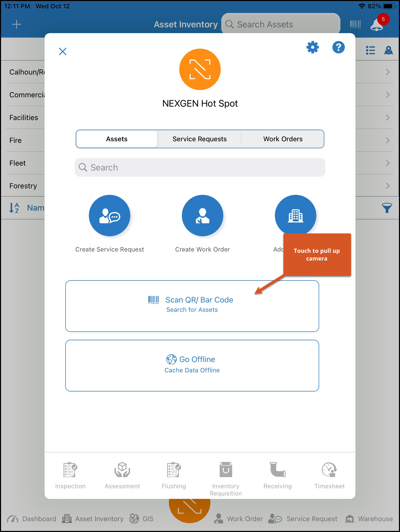Screen dimensions: 400x532
Task: Tap the Create Service Request icon
Action: (110, 216)
